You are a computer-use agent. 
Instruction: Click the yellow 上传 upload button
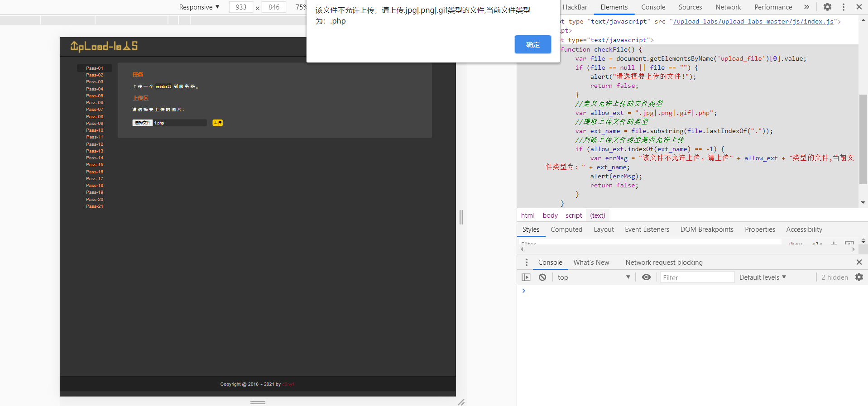point(218,123)
